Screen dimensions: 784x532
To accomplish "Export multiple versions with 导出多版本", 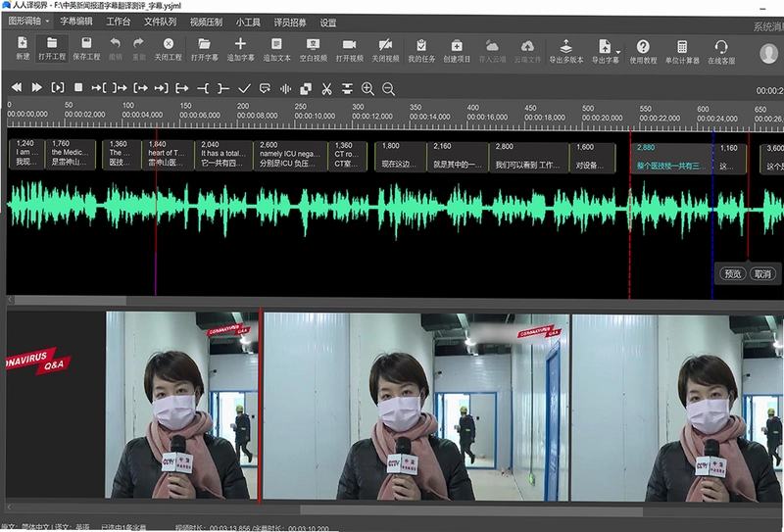I will (x=566, y=51).
